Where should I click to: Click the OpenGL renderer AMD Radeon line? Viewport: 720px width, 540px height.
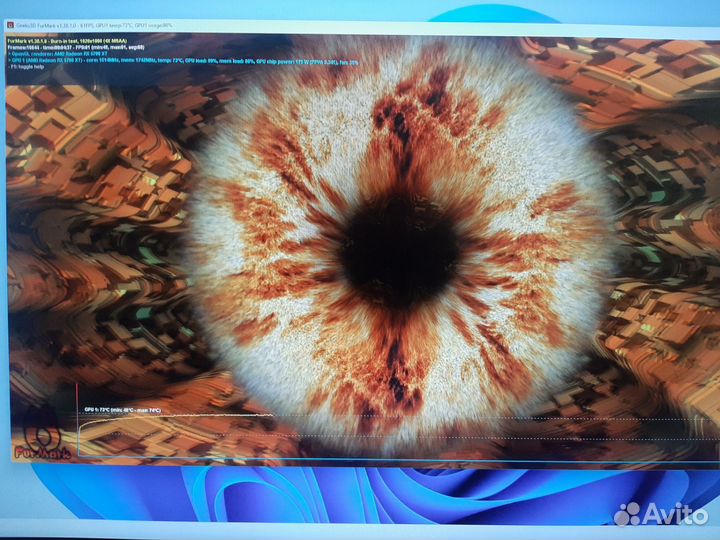58,54
